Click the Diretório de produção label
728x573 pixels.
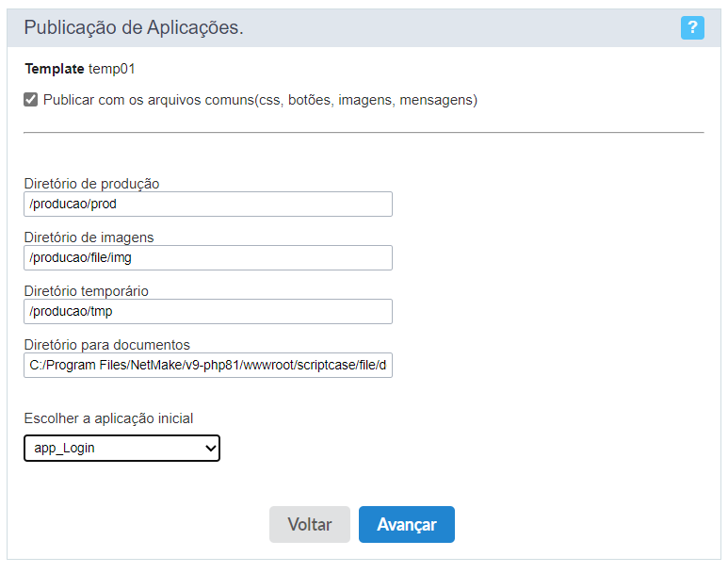tap(91, 184)
